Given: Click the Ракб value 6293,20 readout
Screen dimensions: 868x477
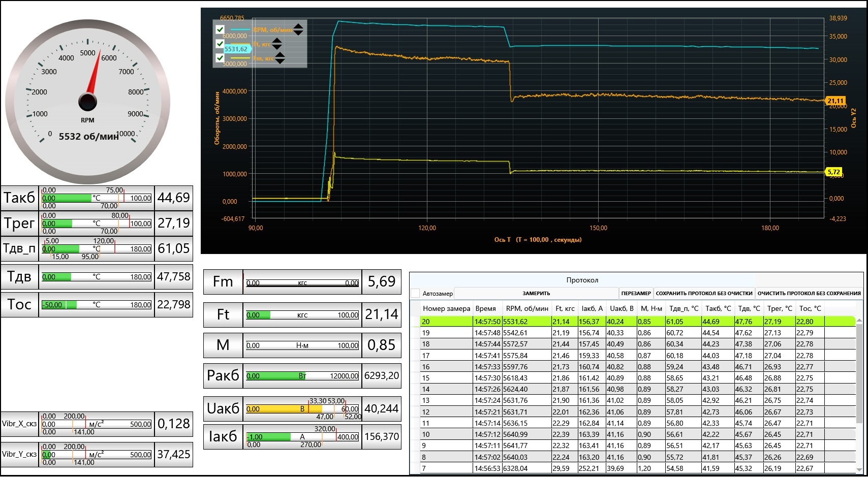Looking at the screenshot, I should 382,376.
